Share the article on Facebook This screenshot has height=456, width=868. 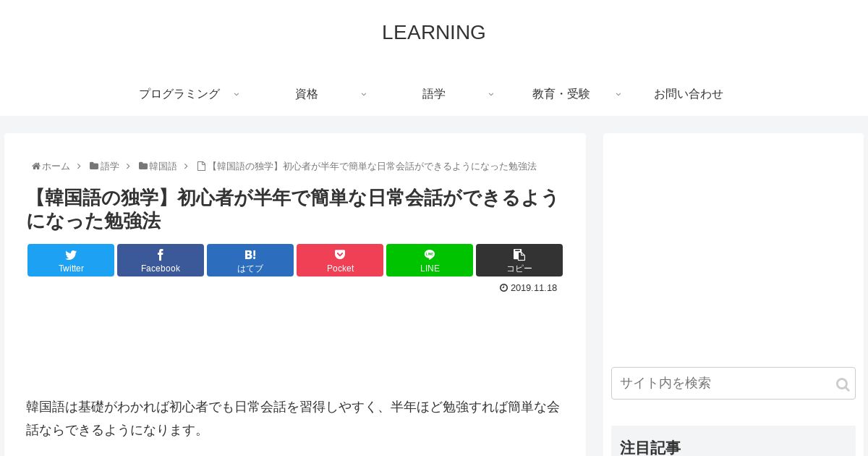(161, 260)
